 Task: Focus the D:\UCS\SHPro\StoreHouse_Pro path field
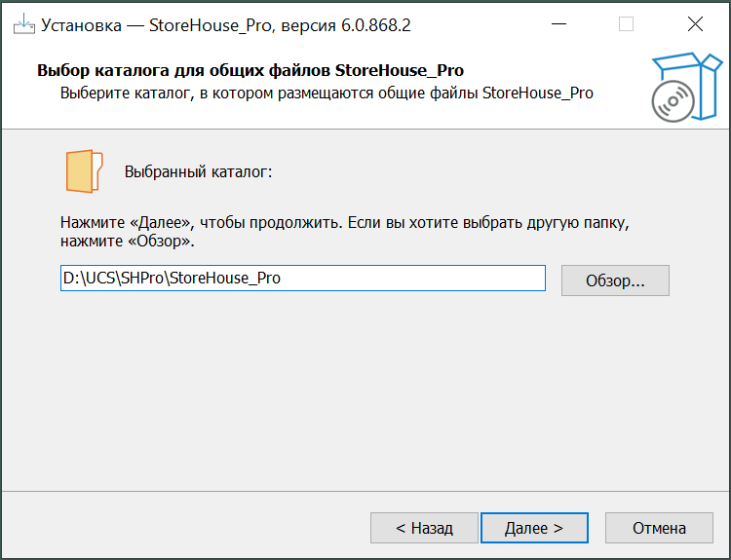click(302, 279)
